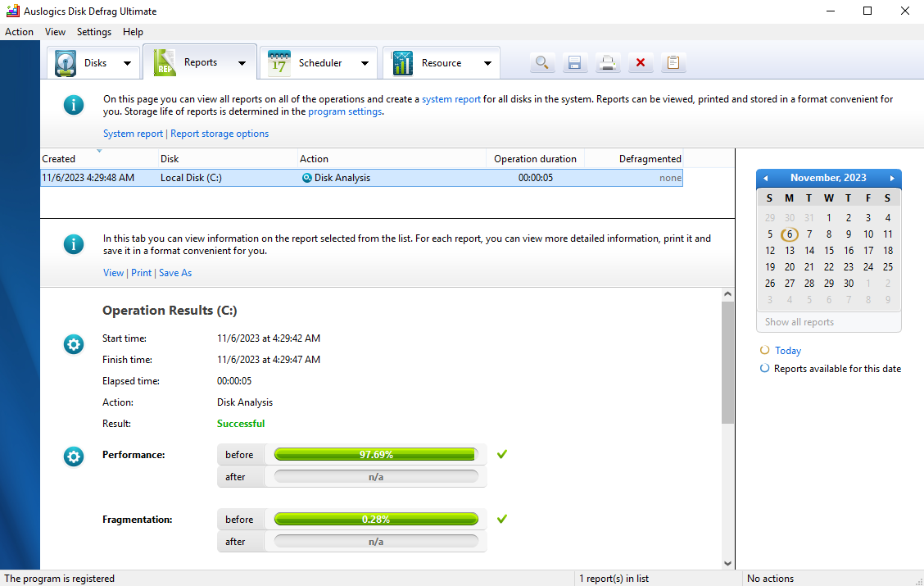This screenshot has height=586, width=924.
Task: Select the Local Disk (C:) report row
Action: 361,178
